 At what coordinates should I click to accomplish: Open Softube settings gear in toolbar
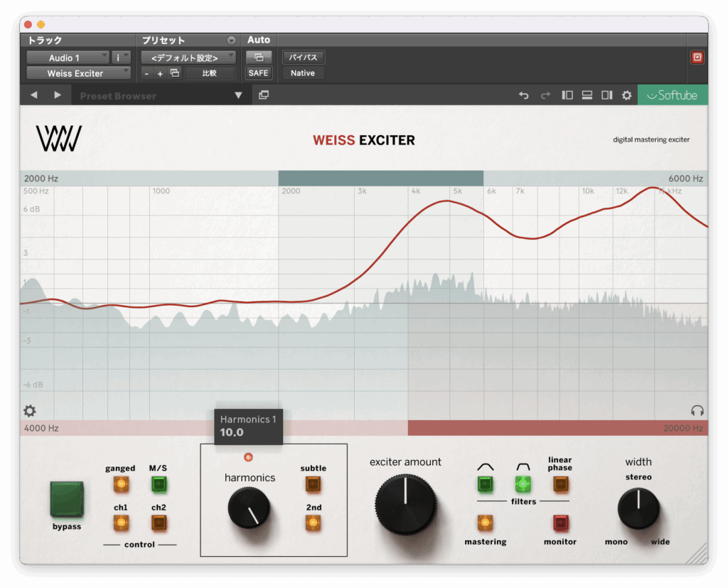(627, 95)
